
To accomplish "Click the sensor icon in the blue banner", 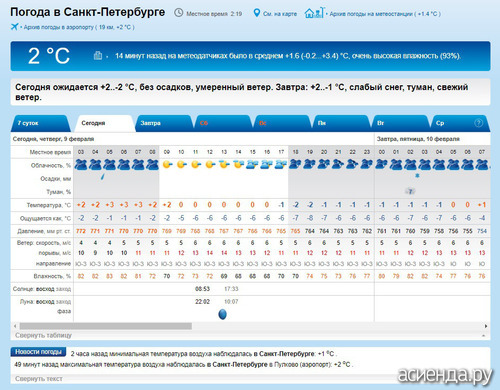I will (98, 55).
